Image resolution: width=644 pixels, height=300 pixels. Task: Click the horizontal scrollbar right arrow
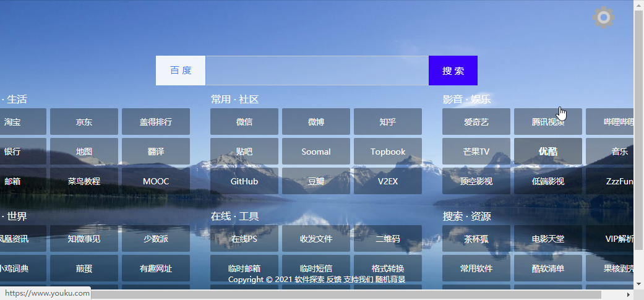click(x=629, y=294)
